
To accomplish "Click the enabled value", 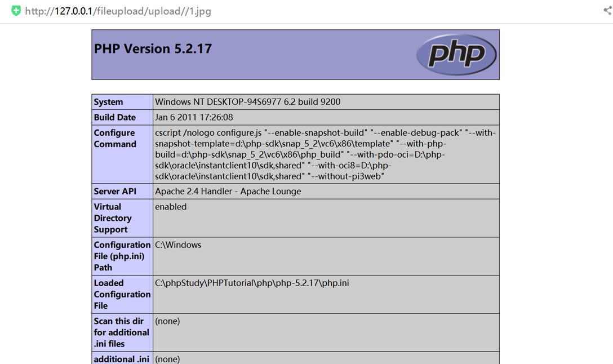I will (x=171, y=207).
